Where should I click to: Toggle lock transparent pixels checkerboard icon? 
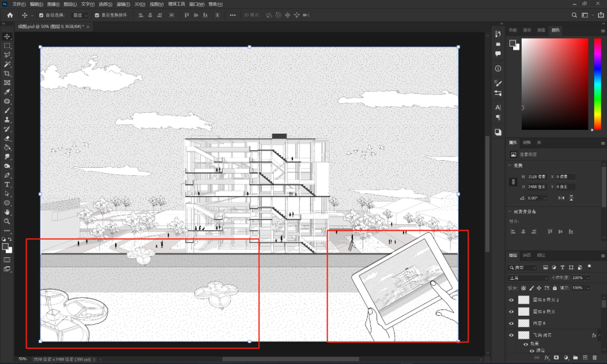(523, 288)
